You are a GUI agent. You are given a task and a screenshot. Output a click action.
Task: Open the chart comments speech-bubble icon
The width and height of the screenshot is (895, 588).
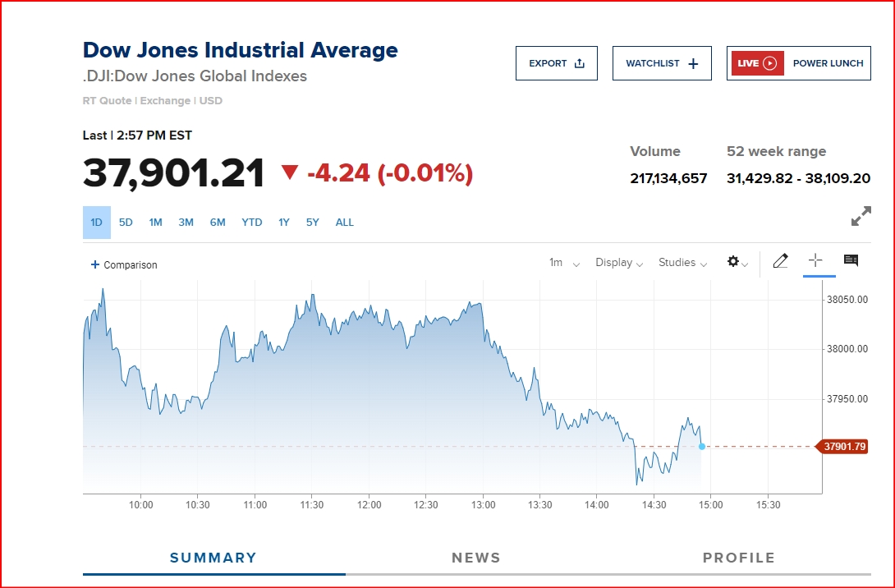click(x=851, y=260)
